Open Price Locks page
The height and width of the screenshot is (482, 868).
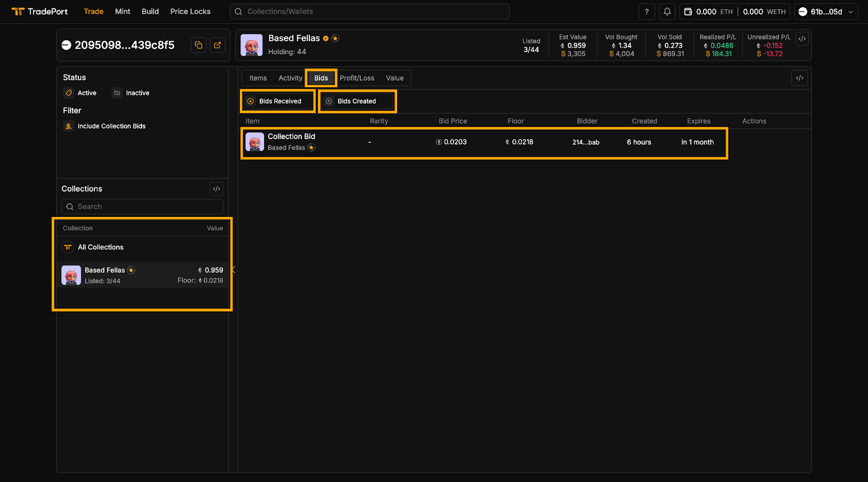click(x=190, y=11)
